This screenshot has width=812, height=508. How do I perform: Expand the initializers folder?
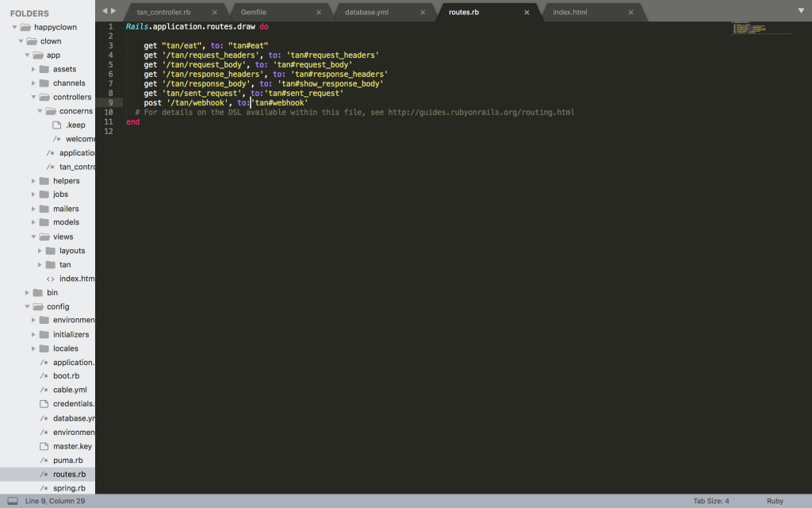(33, 335)
